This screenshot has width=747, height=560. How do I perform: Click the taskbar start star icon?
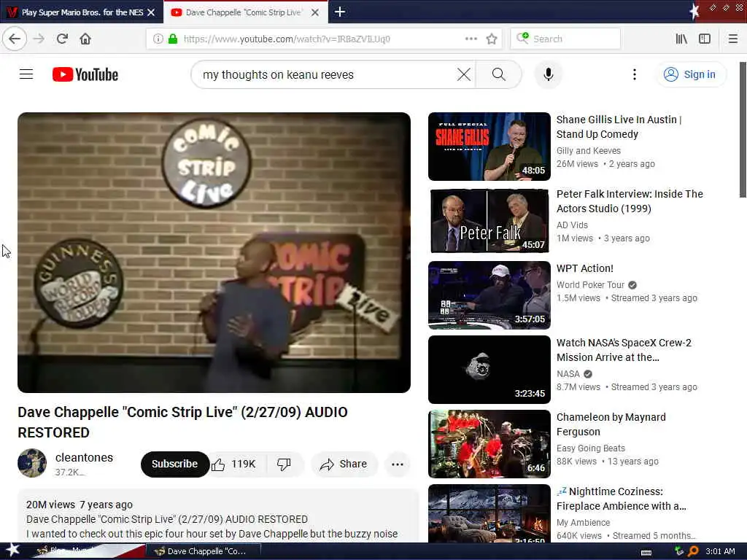(12, 551)
